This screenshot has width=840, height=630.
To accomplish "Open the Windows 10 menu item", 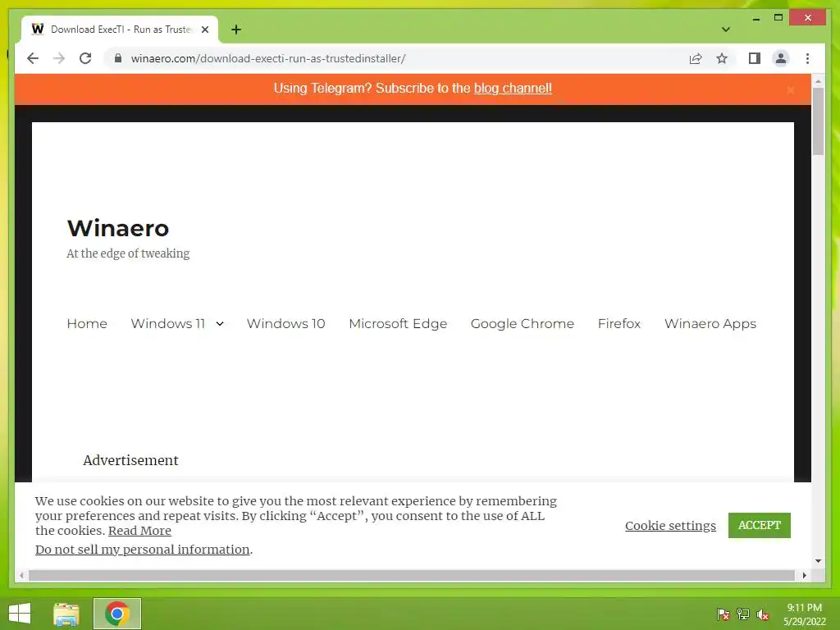I will click(285, 323).
